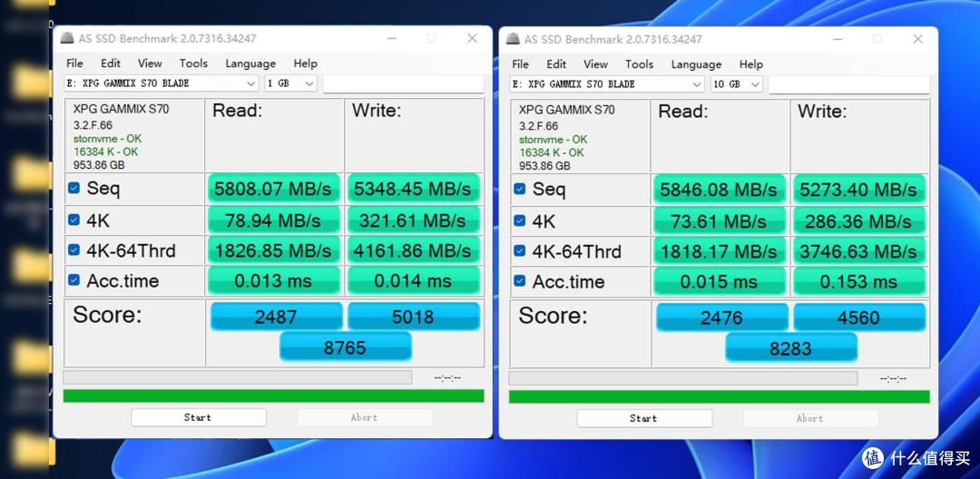Viewport: 980px width, 479px height.
Task: Click the 8283 total score
Action: (790, 347)
